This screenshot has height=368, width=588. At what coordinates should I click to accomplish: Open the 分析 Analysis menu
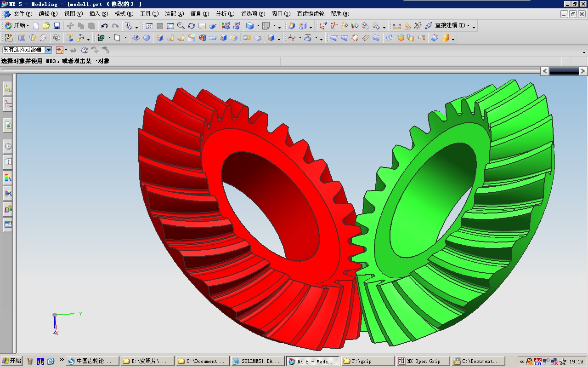pos(225,14)
